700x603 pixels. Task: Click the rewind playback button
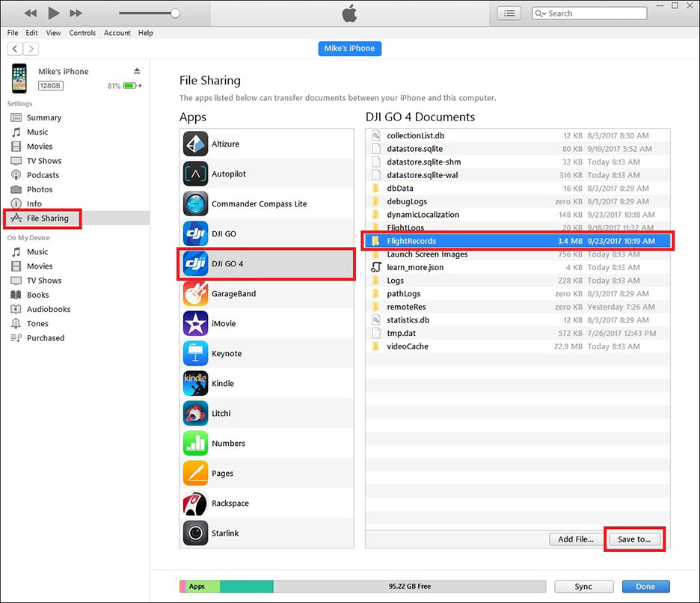pyautogui.click(x=31, y=13)
